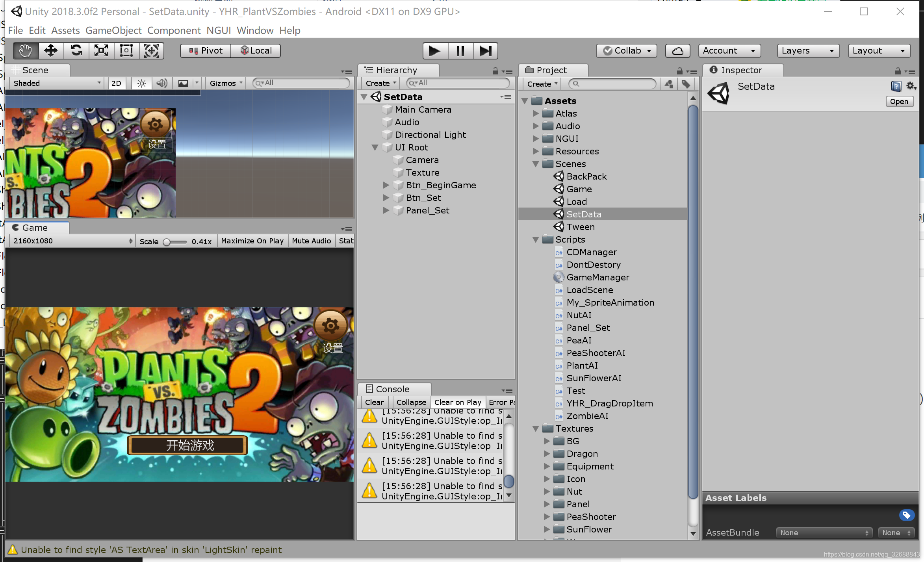Open the Gizmos dropdown
The height and width of the screenshot is (562, 924).
(226, 83)
